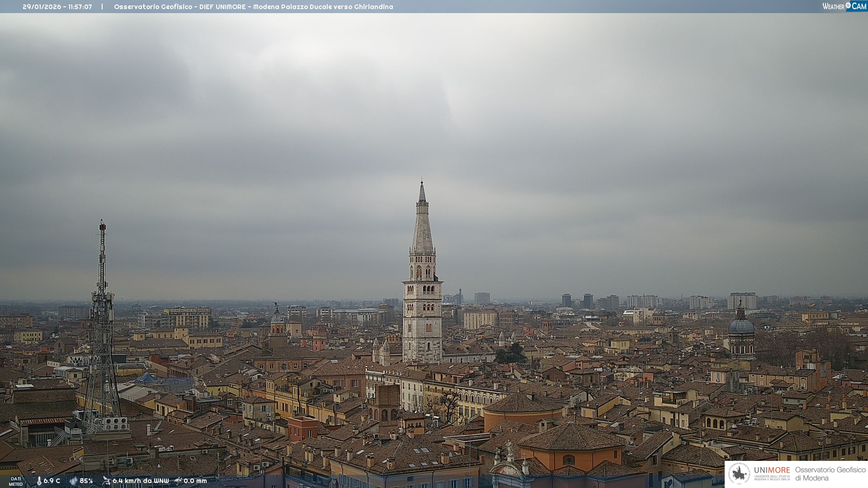The image size is (868, 488).
Task: Click the umbrella rainfall icon
Action: click(178, 481)
